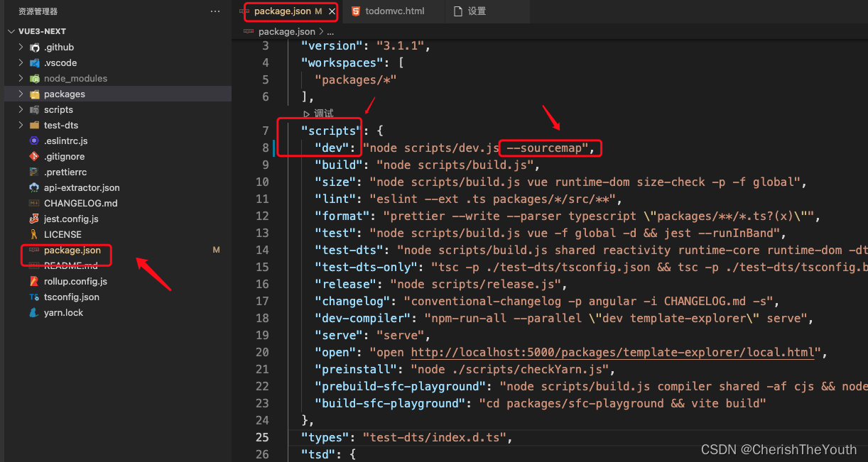The height and width of the screenshot is (462, 868).
Task: Expand the packages folder chevron
Action: pos(21,94)
